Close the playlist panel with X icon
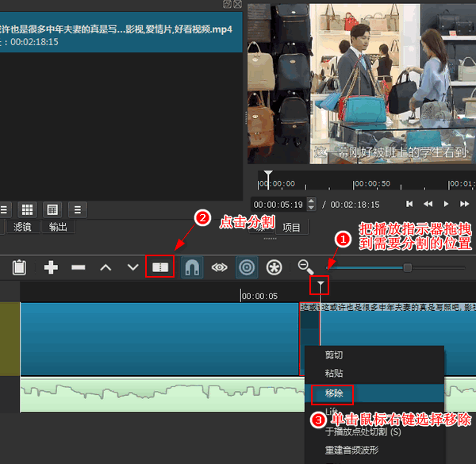 (238, 4)
